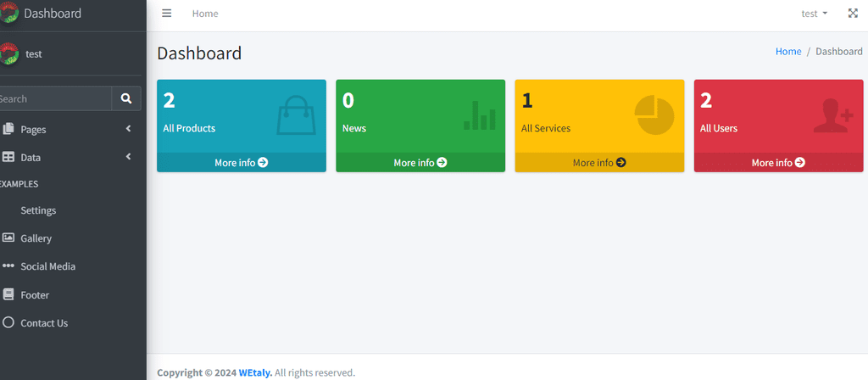
Task: Click the test username link in the sidebar
Action: click(x=34, y=54)
